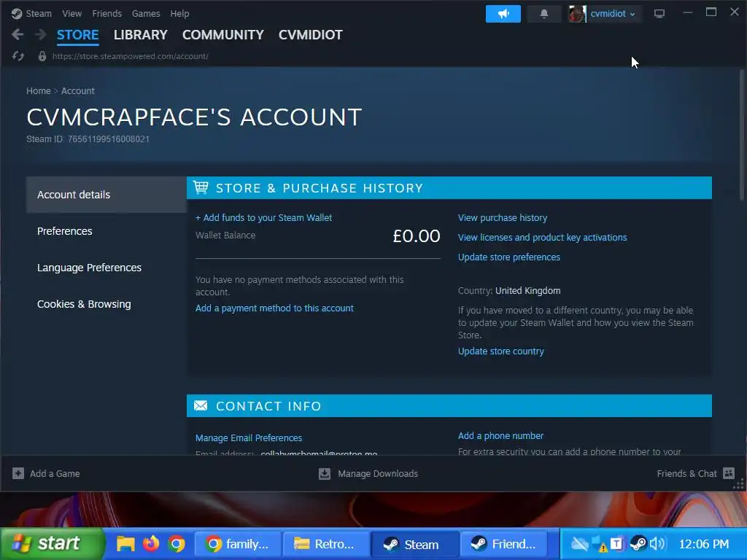747x560 pixels.
Task: Reload the page with refresh icon
Action: tap(18, 56)
